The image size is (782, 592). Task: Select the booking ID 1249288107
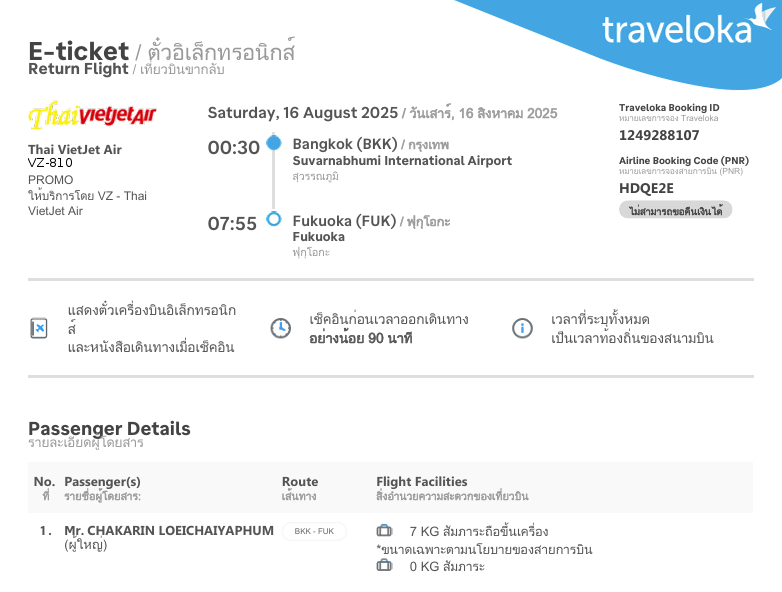coord(659,135)
